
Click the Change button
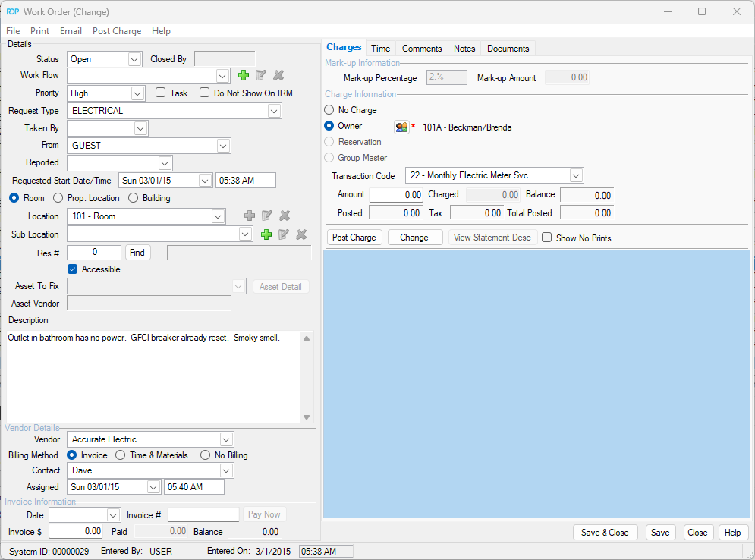[414, 238]
